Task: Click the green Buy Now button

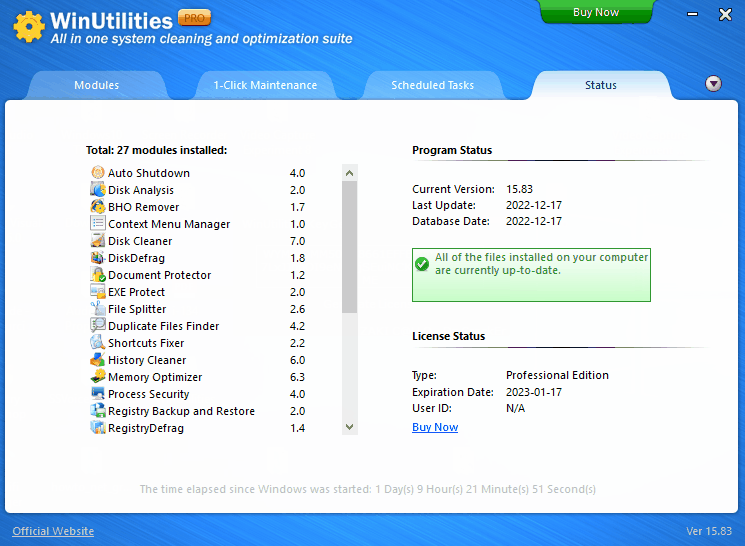Action: pyautogui.click(x=596, y=12)
